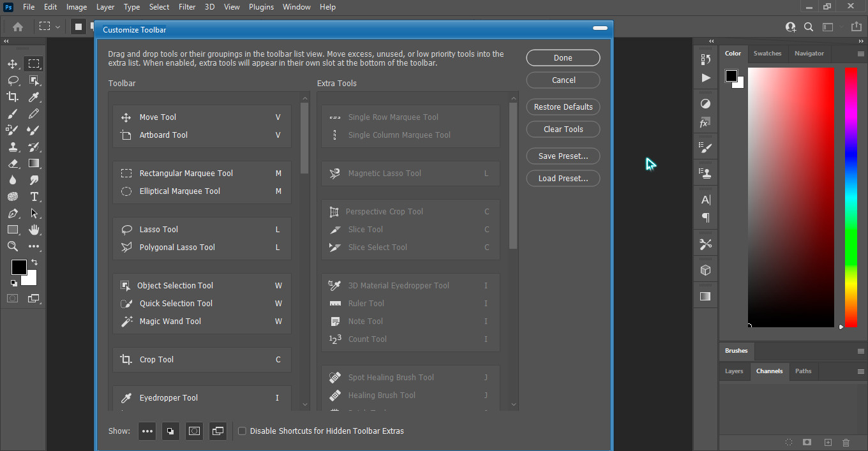868x451 pixels.
Task: Expand the left tools panel with the double arrow
Action: [x=6, y=41]
